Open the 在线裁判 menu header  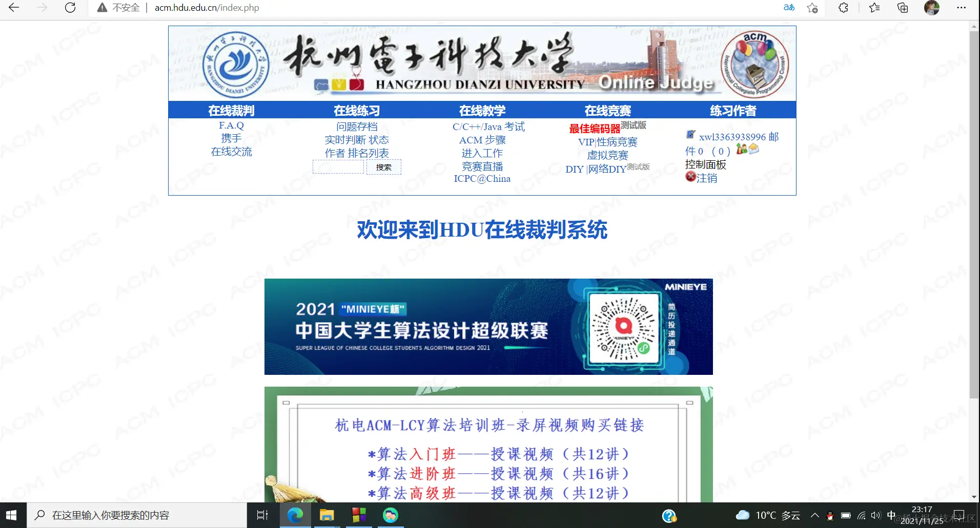tap(231, 110)
